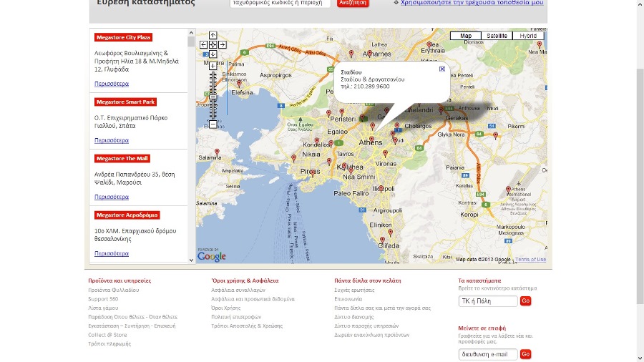Screen dimensions: 644x362
Task: Focus the postal code or area search field
Action: pyautogui.click(x=280, y=4)
